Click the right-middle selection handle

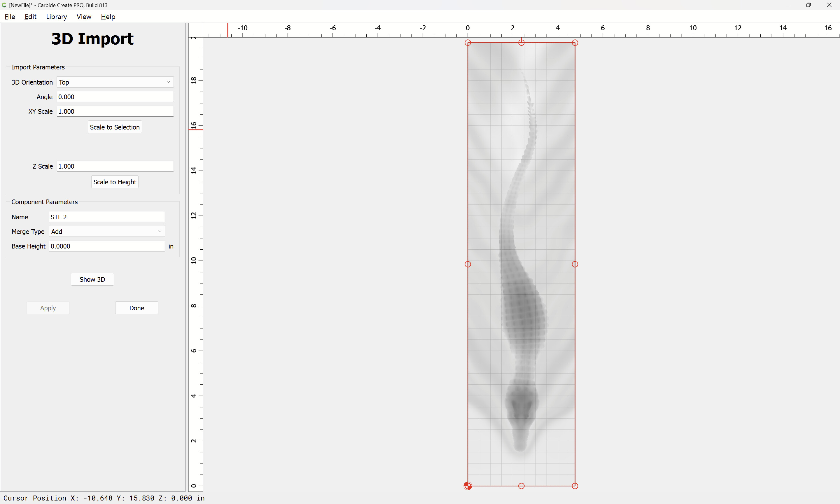(575, 265)
